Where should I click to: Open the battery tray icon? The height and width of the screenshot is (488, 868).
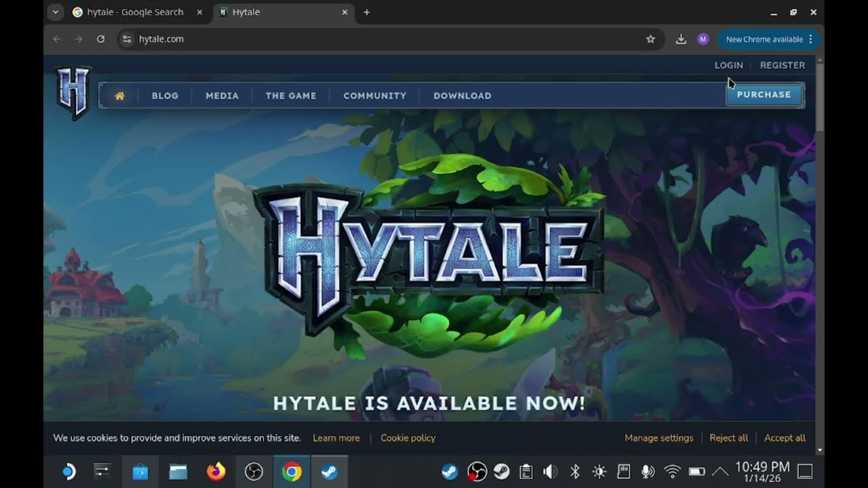tap(697, 471)
